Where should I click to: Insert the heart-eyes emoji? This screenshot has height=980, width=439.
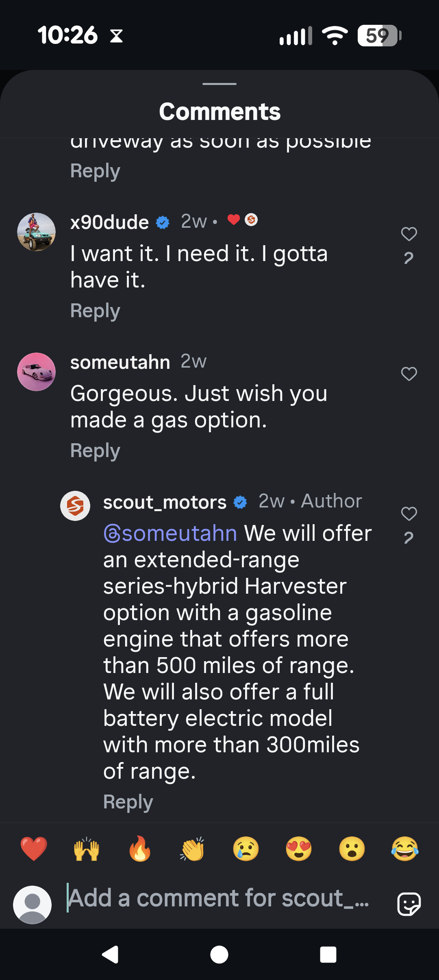tap(299, 849)
